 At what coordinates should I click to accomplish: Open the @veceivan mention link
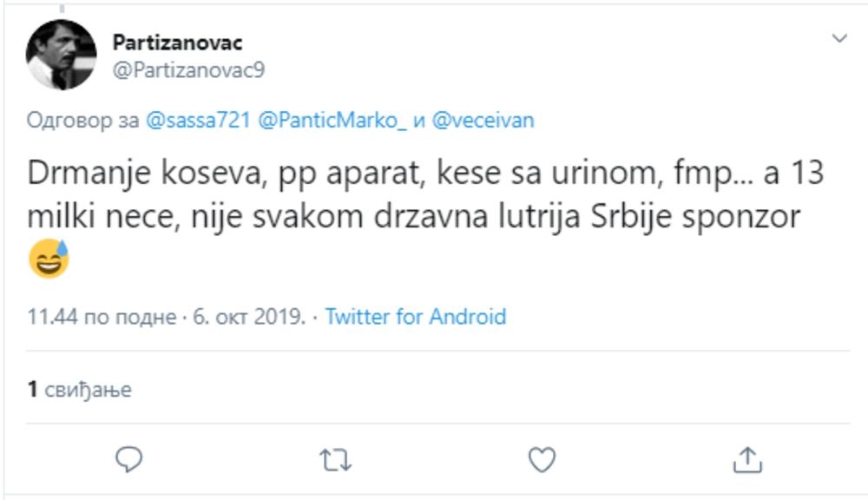coord(483,120)
